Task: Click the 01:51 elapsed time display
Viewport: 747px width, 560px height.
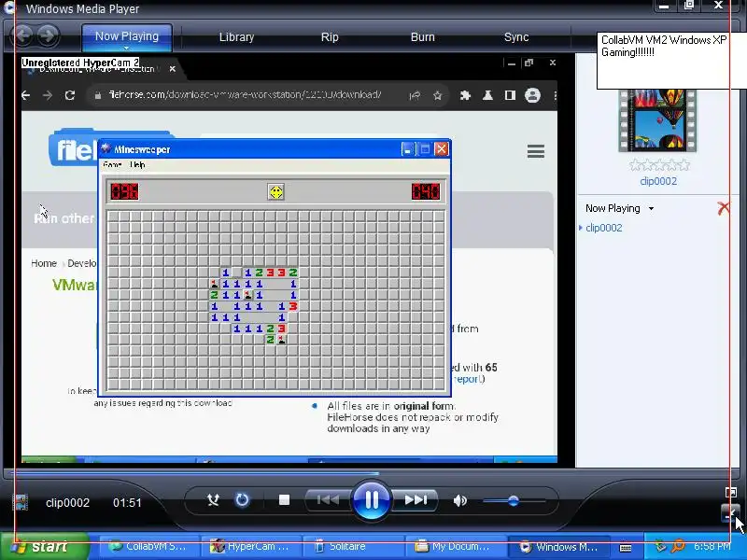Action: click(x=127, y=503)
